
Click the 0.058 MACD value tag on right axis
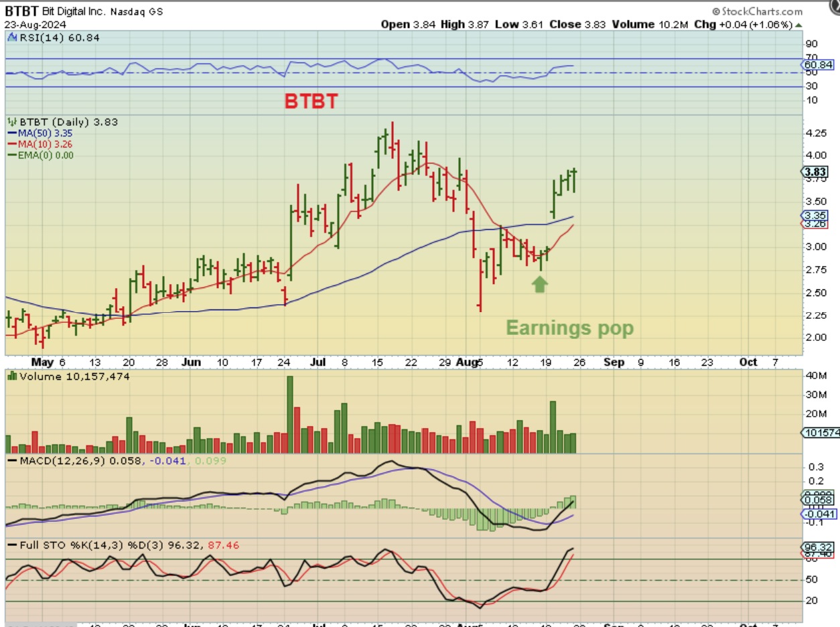pos(818,500)
